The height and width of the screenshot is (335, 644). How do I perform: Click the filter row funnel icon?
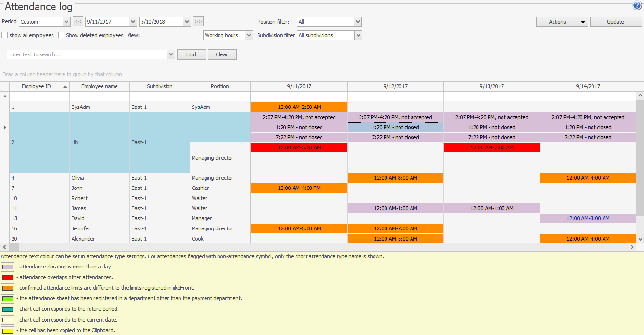point(5,97)
